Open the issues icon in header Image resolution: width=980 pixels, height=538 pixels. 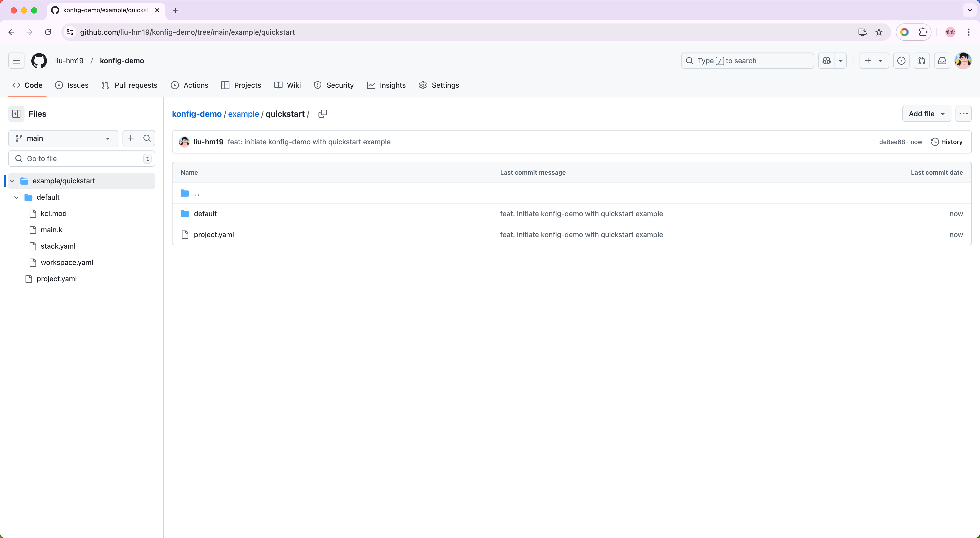(x=901, y=61)
